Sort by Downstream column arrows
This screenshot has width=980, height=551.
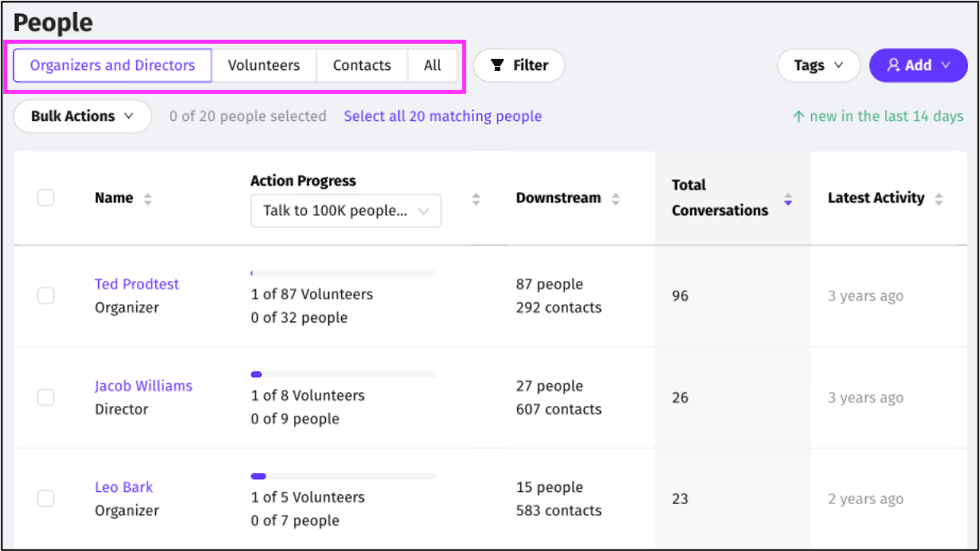pyautogui.click(x=615, y=199)
